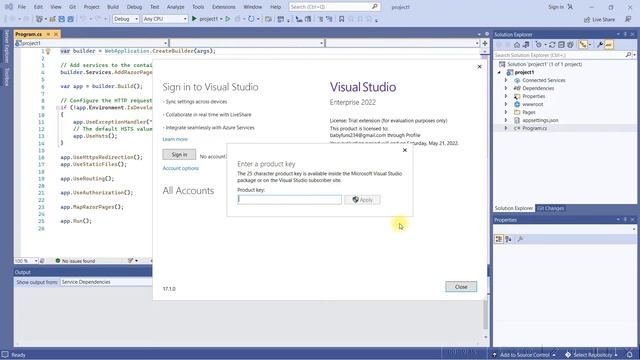Screen dimensions: 640x360
Task: Click the feedback icon near Live Share
Action: click(628, 19)
